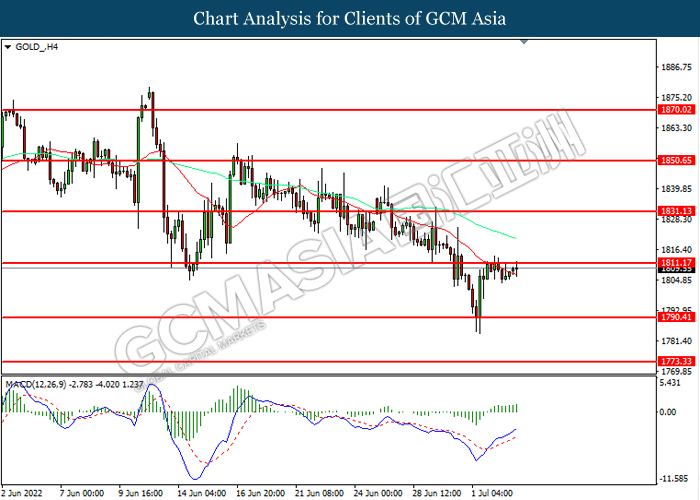Click the 9 Jun 16:00 time label
Image resolution: width=700 pixels, height=500 pixels.
141,493
